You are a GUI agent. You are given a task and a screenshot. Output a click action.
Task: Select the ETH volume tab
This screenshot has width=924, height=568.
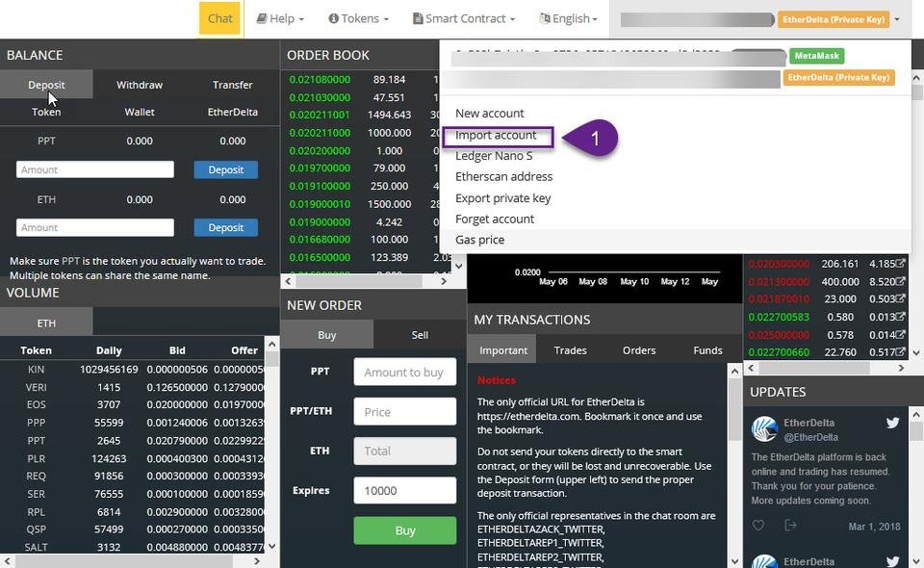point(46,323)
